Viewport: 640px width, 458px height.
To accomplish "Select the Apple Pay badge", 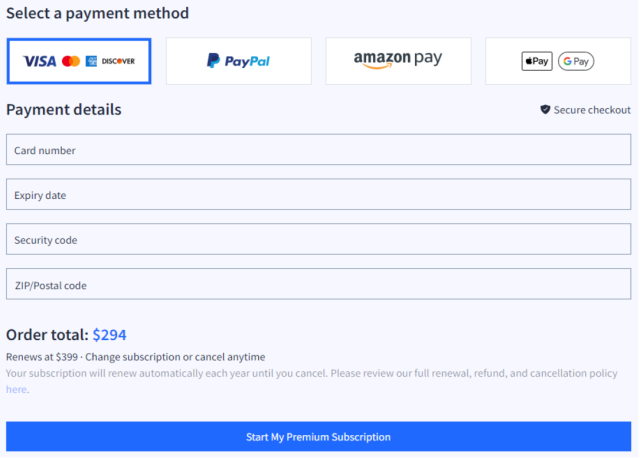I will [x=537, y=61].
